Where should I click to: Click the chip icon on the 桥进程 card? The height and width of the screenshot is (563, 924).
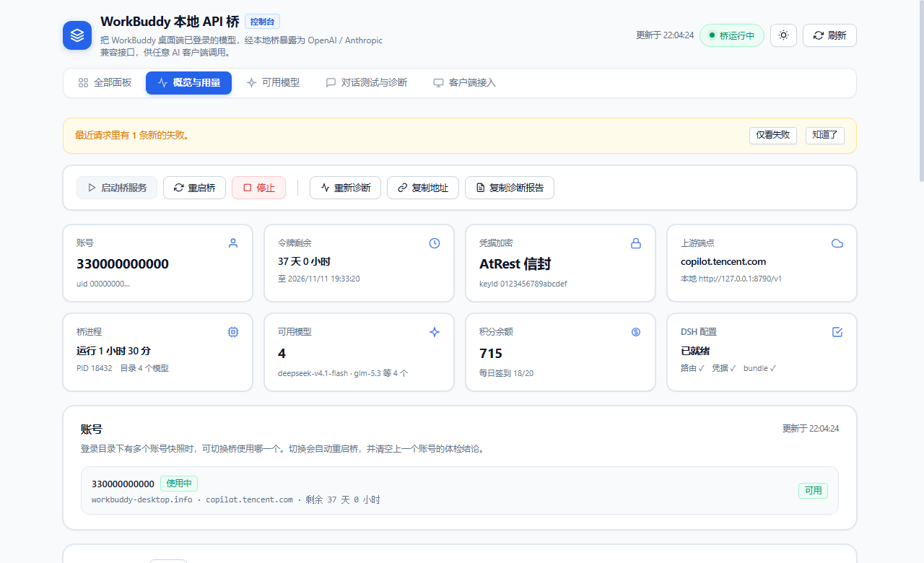pyautogui.click(x=233, y=332)
